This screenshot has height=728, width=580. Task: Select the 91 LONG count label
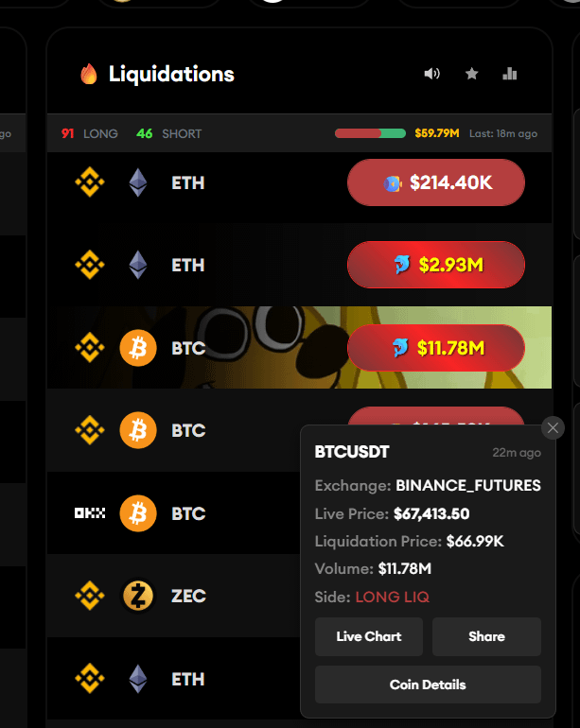pyautogui.click(x=90, y=133)
